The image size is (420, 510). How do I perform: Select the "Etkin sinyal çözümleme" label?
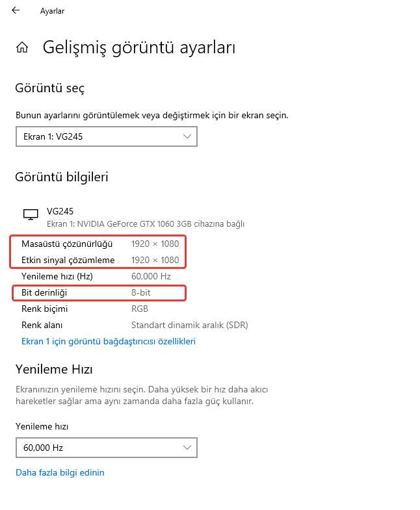(x=68, y=261)
